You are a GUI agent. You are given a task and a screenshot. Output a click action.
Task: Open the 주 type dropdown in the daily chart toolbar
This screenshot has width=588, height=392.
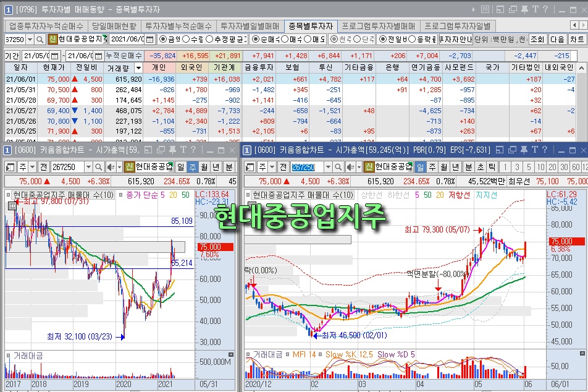[x=272, y=167]
